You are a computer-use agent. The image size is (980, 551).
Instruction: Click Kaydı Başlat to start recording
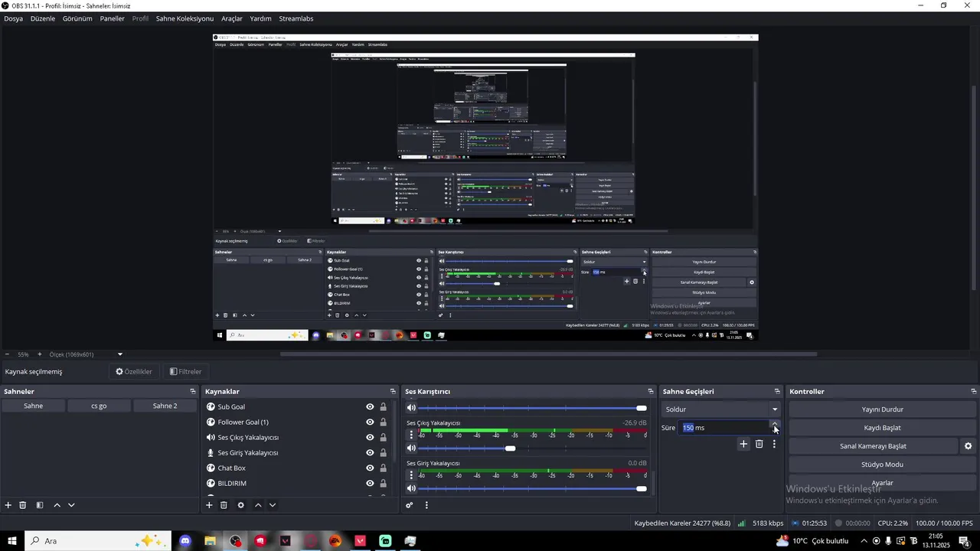click(x=882, y=428)
